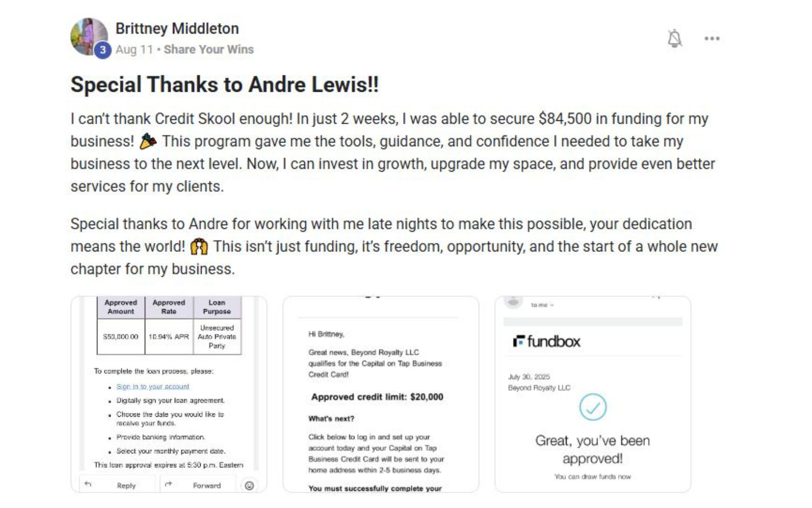Open the Capital on Tap approval thumbnail
Image resolution: width=812 pixels, height=508 pixels.
[381, 394]
